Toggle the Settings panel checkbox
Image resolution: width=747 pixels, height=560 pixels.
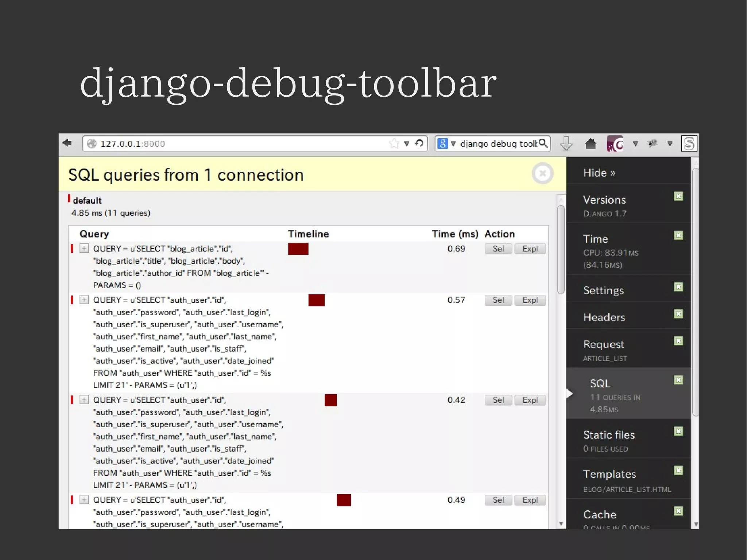coord(678,287)
